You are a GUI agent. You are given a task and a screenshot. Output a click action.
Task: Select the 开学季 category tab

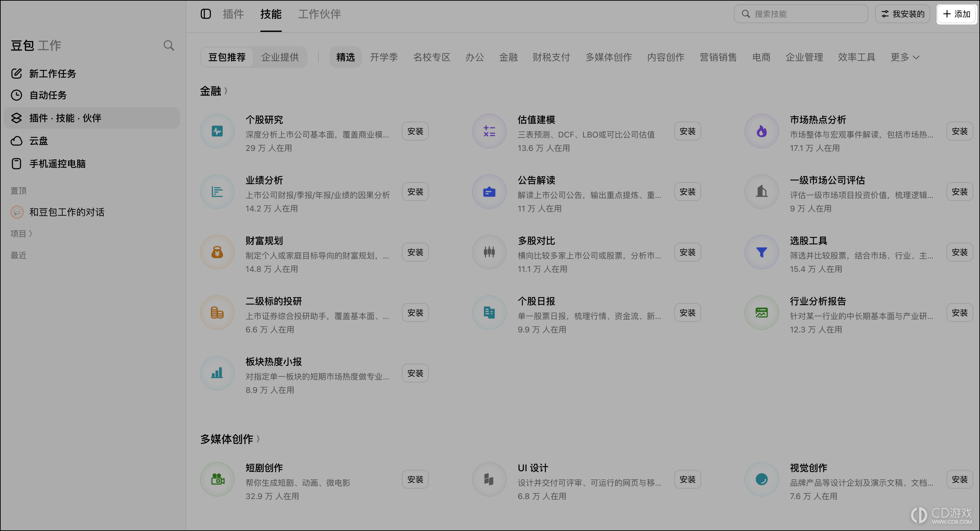[384, 57]
